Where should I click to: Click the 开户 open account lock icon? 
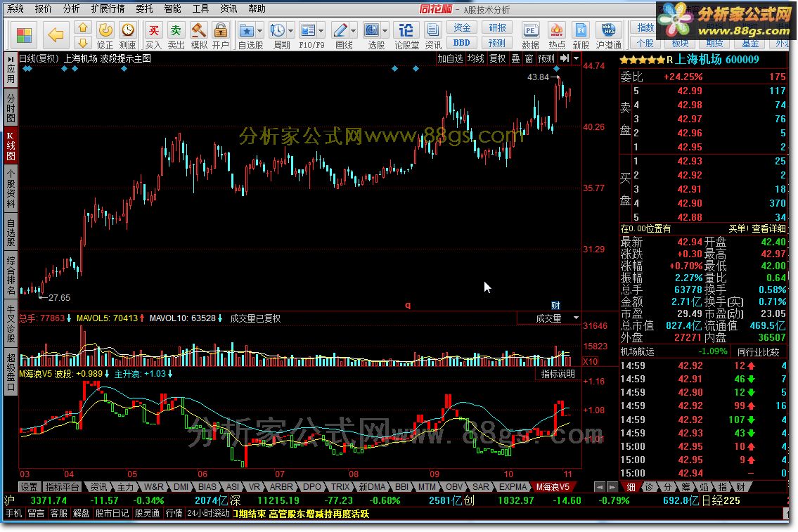point(220,36)
